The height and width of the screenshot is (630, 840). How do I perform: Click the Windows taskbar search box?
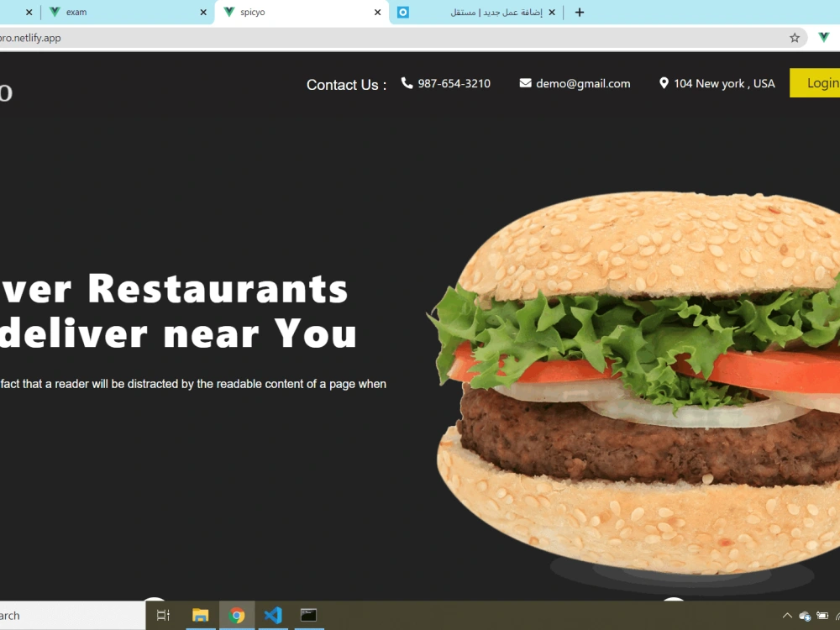coord(72,616)
